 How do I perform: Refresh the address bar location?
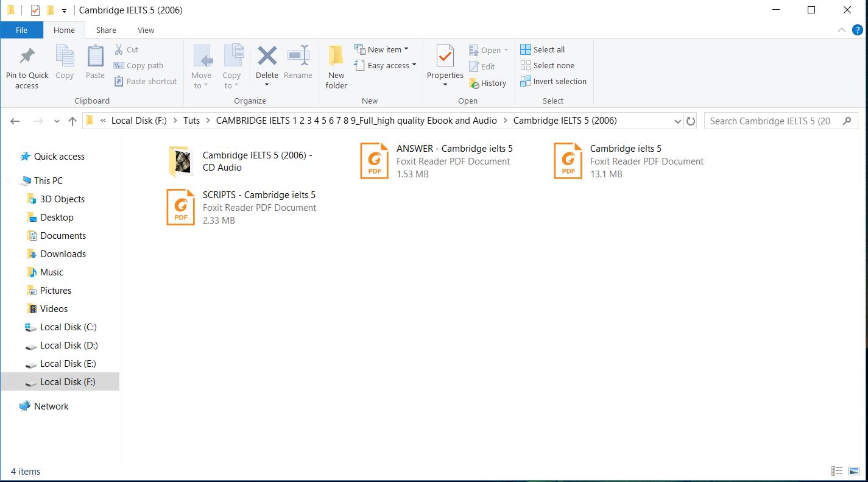pos(691,121)
